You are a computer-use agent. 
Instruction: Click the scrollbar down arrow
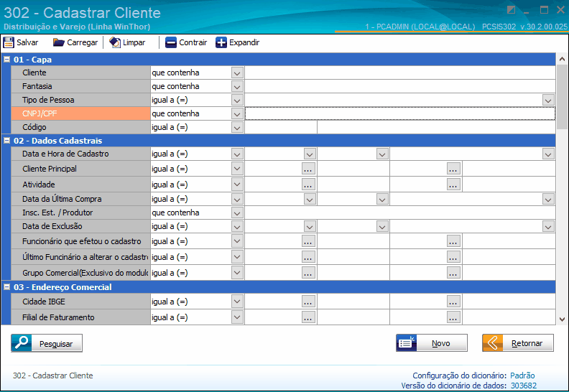(x=562, y=319)
